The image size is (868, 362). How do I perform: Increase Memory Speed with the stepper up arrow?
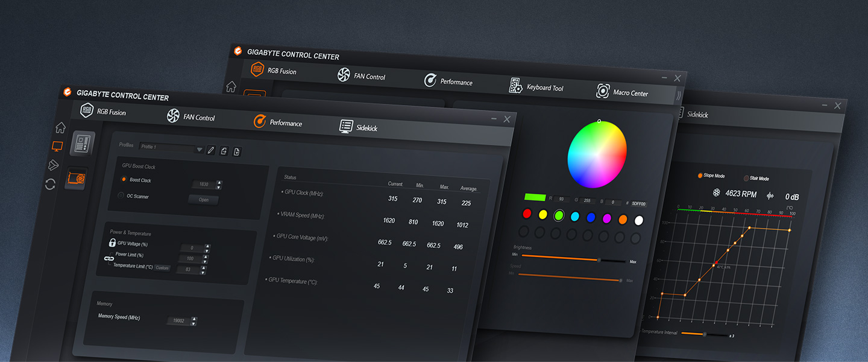tap(193, 319)
